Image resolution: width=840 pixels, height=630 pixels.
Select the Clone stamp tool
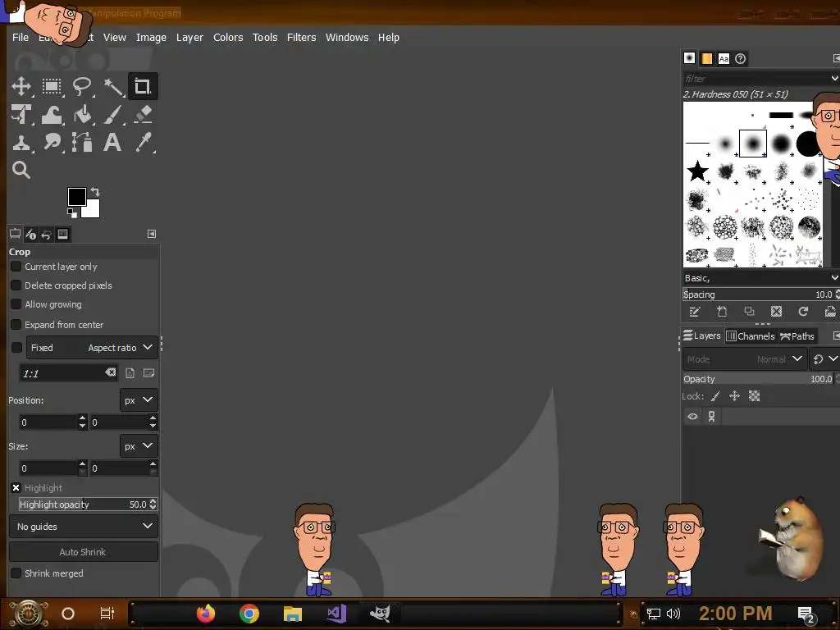[21, 143]
